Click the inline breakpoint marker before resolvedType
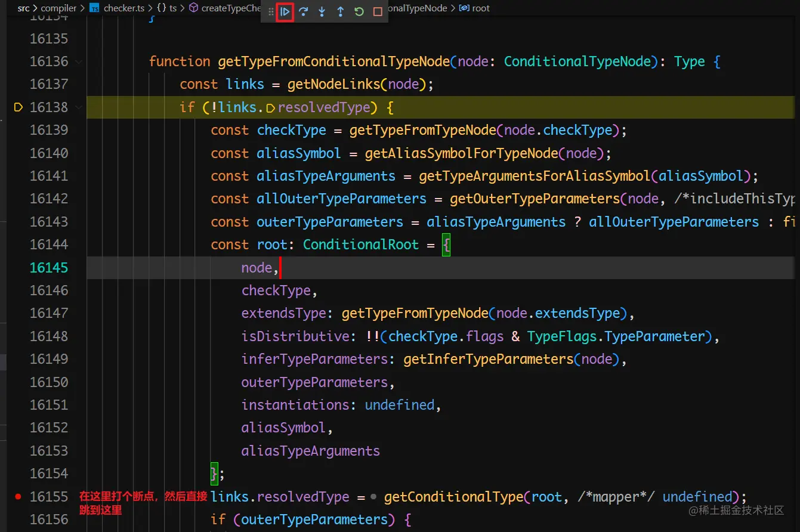Image resolution: width=800 pixels, height=532 pixels. [270, 108]
